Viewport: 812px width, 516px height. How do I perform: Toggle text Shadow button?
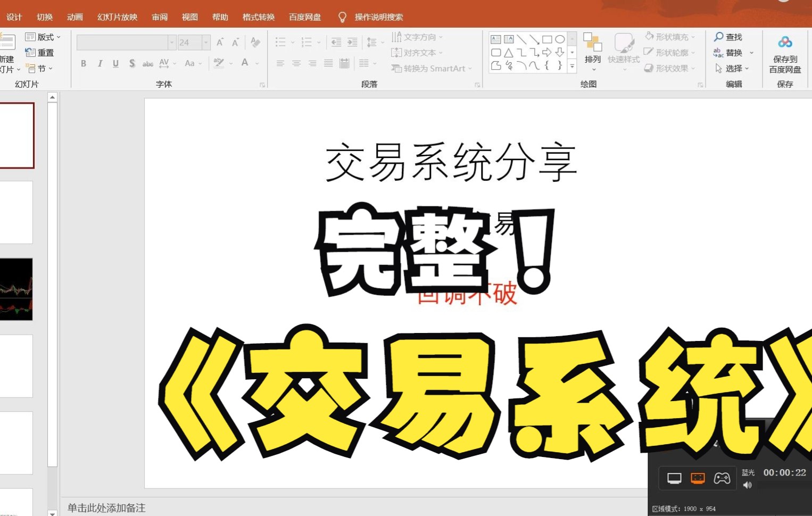(x=132, y=63)
